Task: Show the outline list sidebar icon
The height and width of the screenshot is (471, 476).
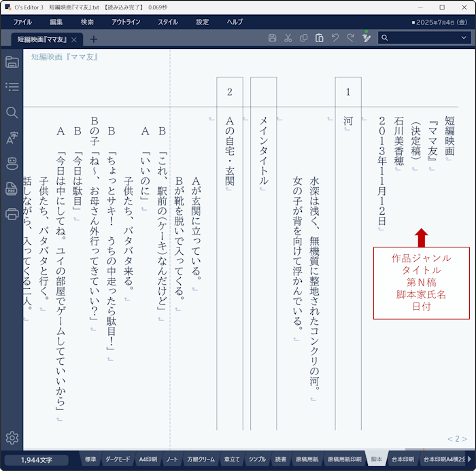Action: point(12,87)
